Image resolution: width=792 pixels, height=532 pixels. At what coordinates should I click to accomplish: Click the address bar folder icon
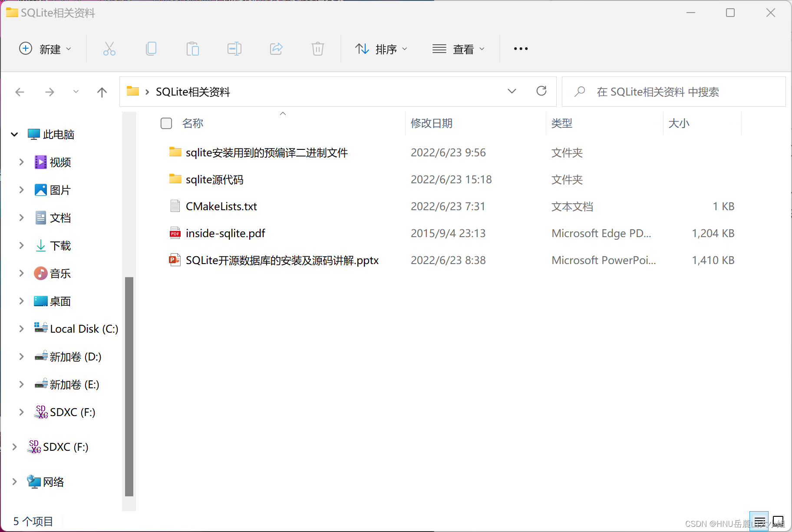133,91
